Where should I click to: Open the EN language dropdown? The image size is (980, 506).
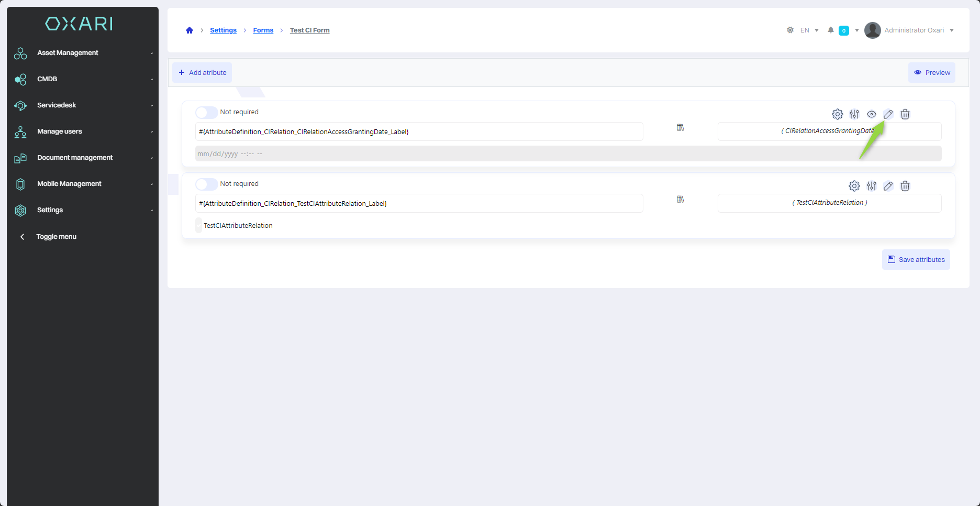point(809,30)
